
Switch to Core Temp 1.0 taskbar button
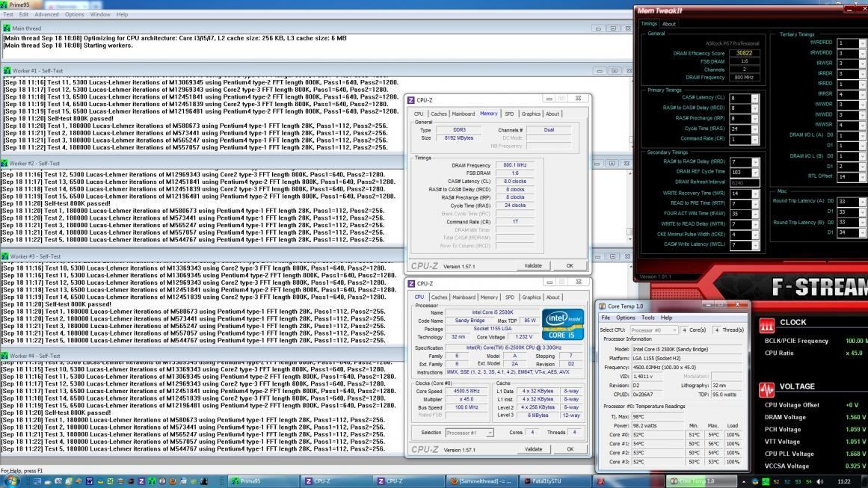coord(701,481)
